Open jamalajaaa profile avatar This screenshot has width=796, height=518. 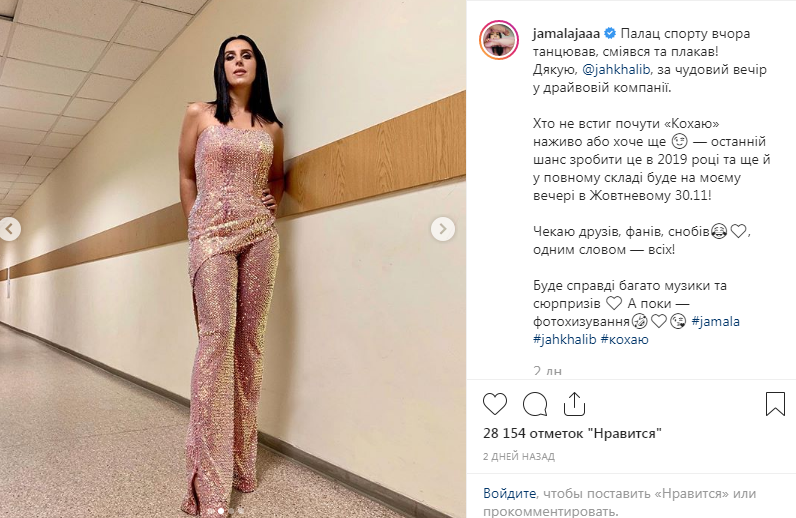coord(499,41)
